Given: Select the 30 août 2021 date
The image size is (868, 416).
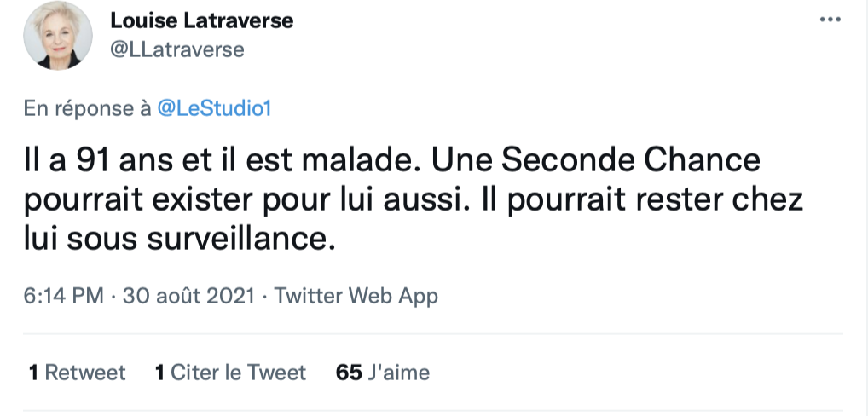Looking at the screenshot, I should (188, 296).
